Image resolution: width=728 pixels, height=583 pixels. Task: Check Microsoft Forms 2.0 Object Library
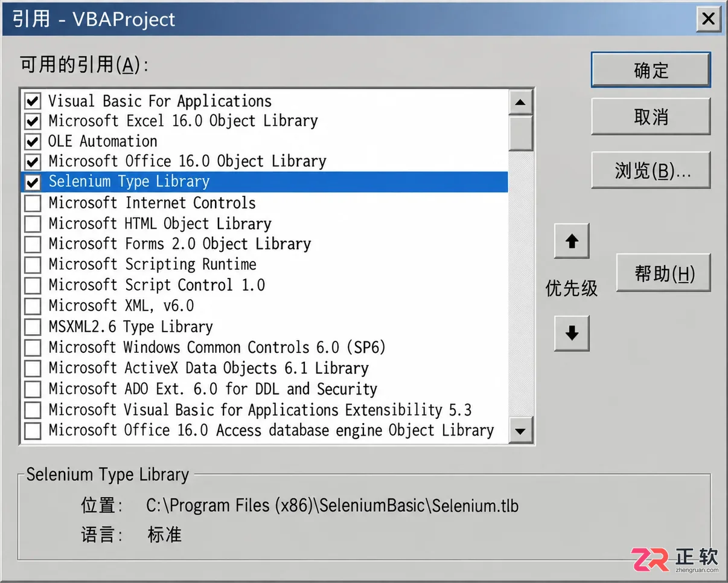[33, 244]
